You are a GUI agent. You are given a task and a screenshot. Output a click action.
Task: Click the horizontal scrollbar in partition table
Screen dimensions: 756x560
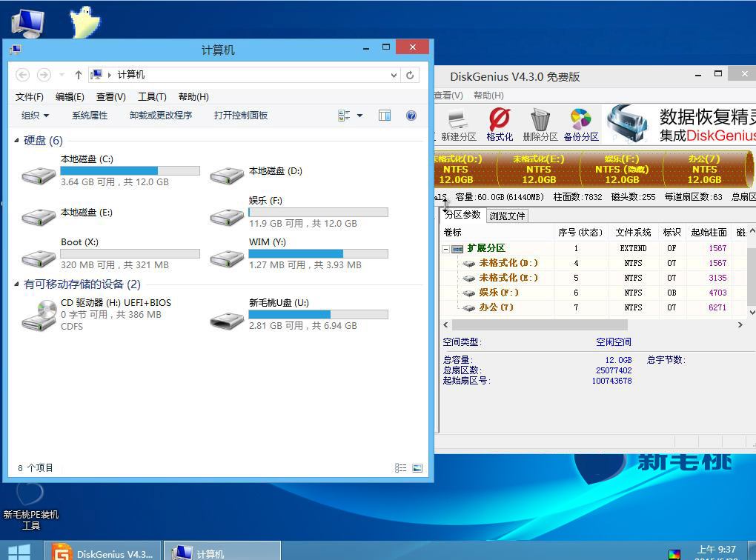[x=540, y=325]
